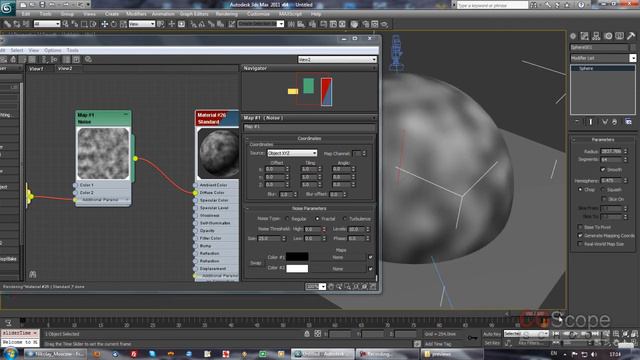This screenshot has width=640, height=360.
Task: Open the Modifier List dropdown
Action: click(603, 58)
